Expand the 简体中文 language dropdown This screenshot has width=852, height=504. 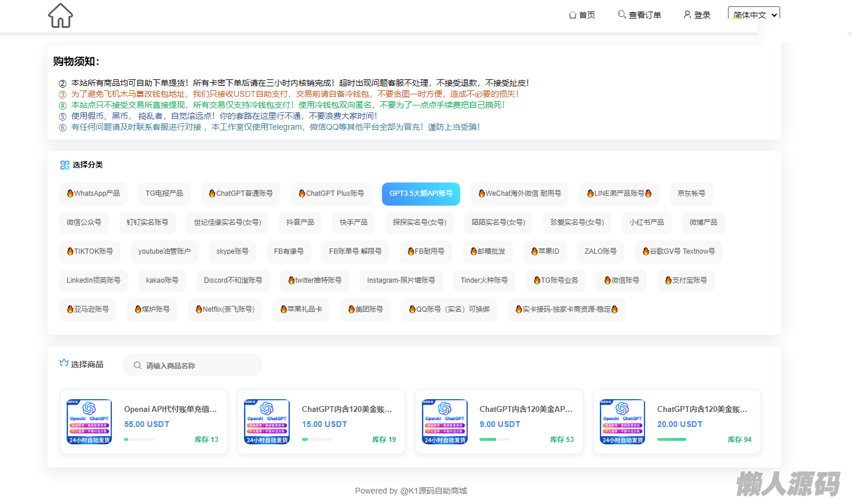(754, 15)
